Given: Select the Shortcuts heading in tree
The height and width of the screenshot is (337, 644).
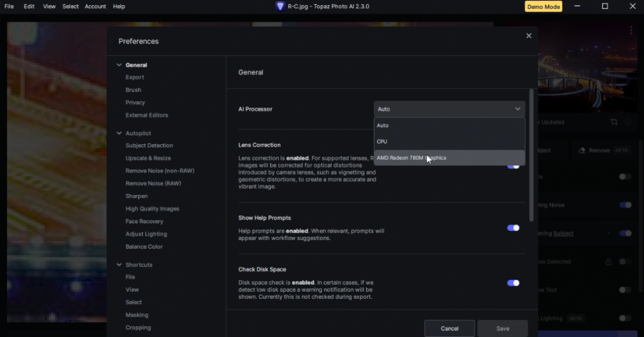Looking at the screenshot, I should click(139, 265).
